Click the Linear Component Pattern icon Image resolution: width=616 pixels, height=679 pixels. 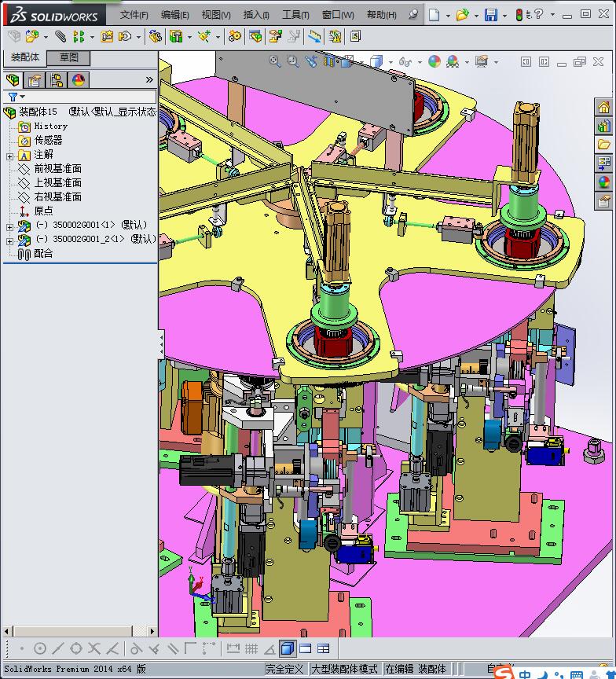tap(79, 36)
